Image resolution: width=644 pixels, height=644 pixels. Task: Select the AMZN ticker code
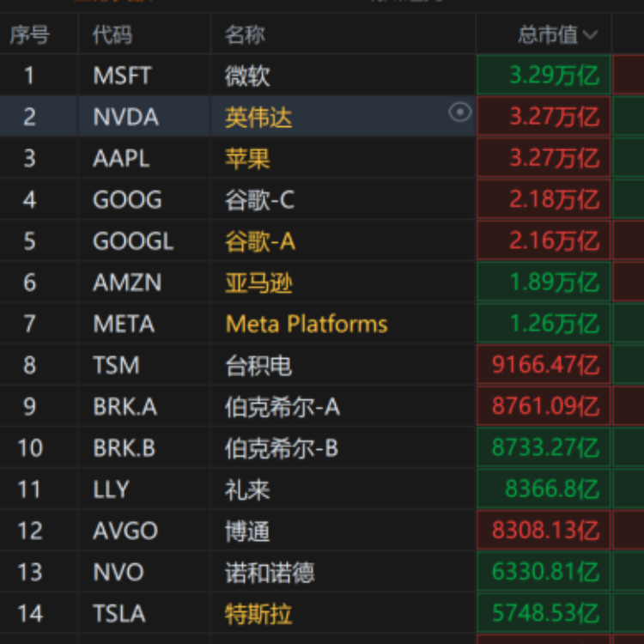click(127, 283)
